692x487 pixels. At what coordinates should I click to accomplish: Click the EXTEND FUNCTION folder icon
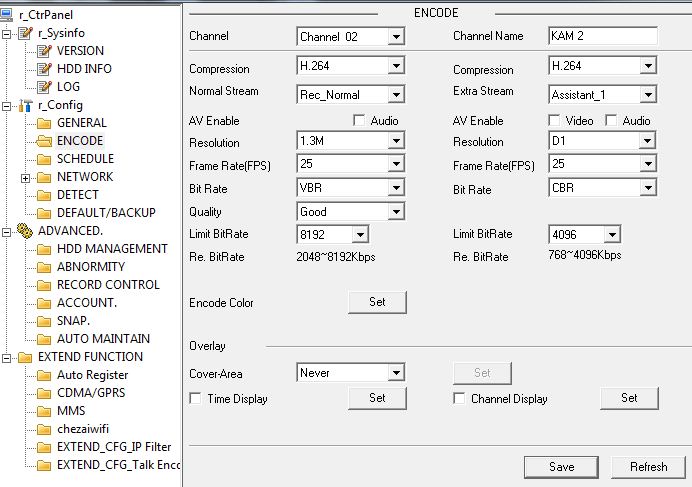[26, 357]
